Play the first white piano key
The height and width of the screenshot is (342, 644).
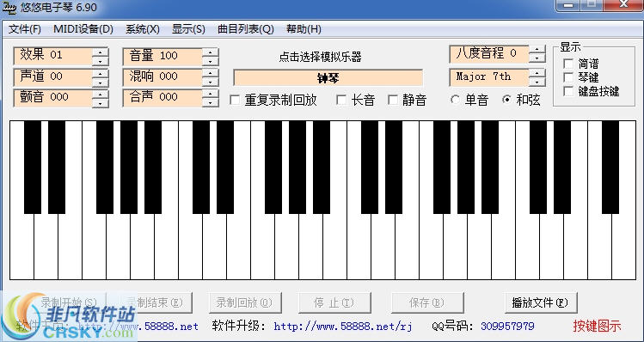click(x=21, y=247)
